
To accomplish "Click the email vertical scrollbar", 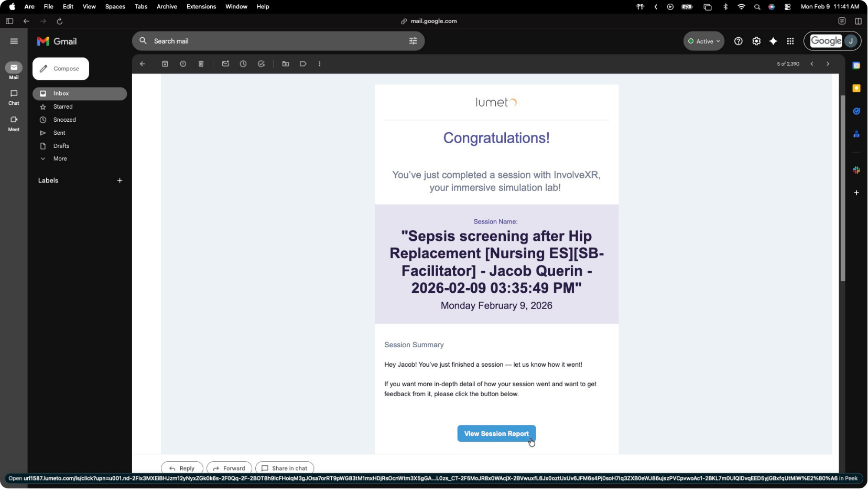I will coord(843,189).
